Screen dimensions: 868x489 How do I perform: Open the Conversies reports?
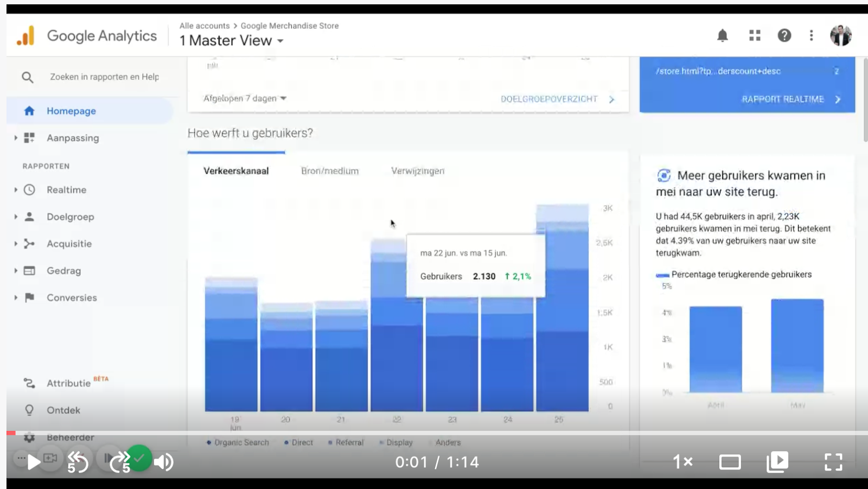tap(72, 297)
